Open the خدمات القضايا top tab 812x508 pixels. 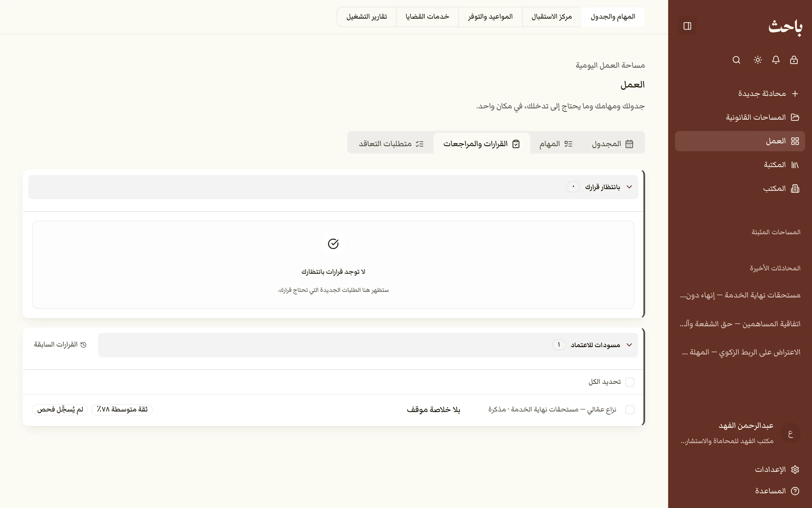(427, 17)
